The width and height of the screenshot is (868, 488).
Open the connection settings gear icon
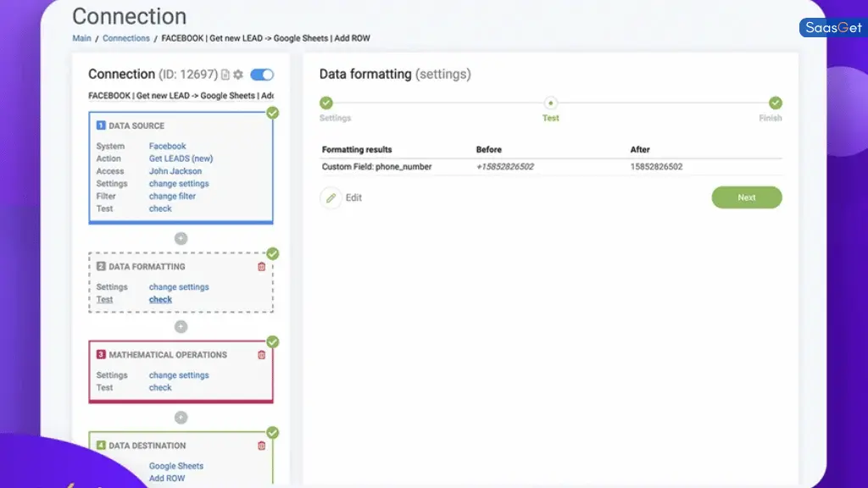(x=238, y=75)
